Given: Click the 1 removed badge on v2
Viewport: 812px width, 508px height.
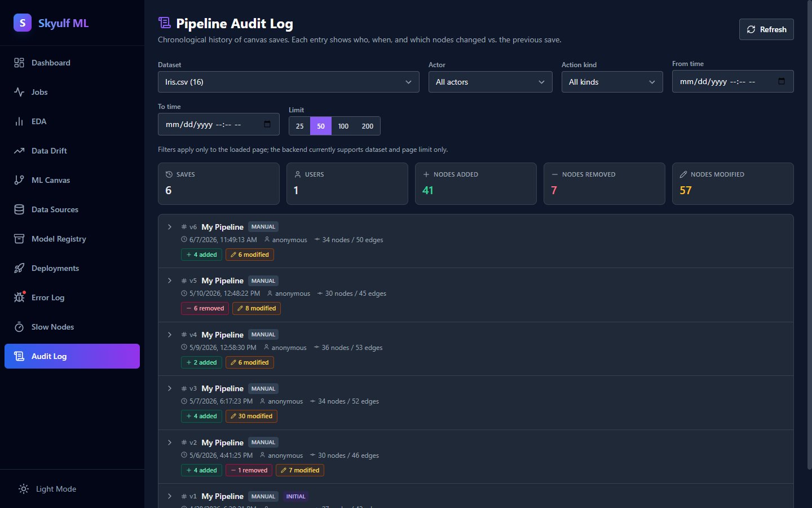Looking at the screenshot, I should tap(249, 470).
